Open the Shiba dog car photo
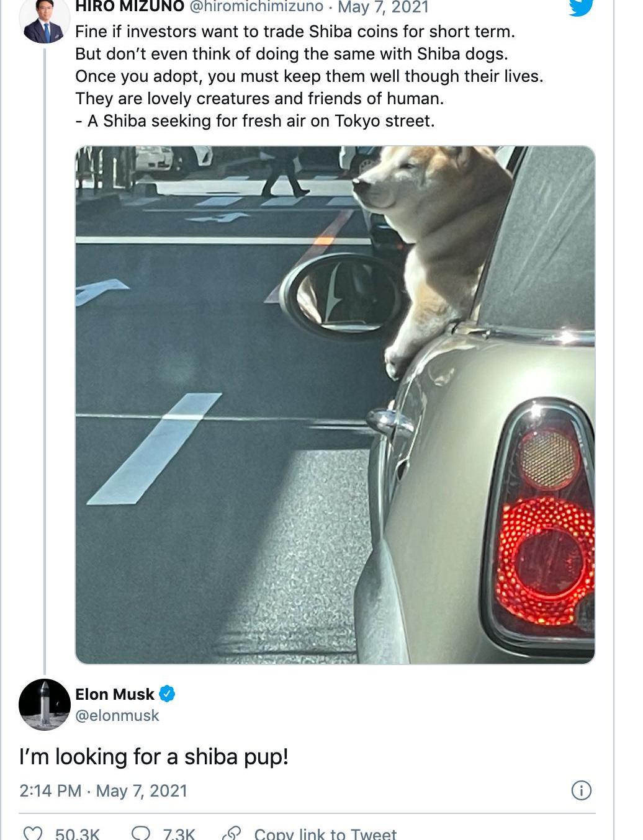643x840 pixels. pyautogui.click(x=335, y=404)
